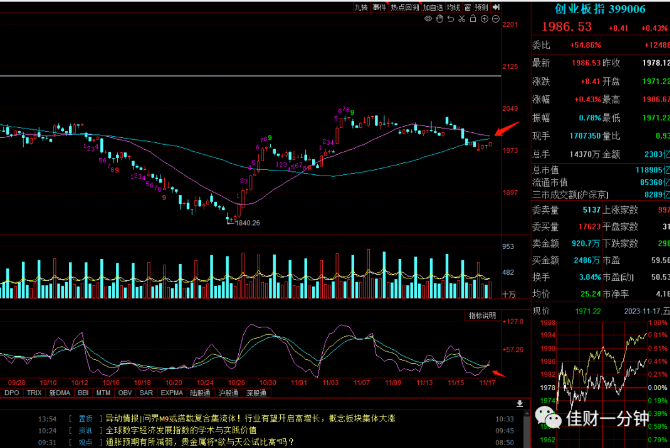
Task: Click the 1840.26 low price label
Action: (x=247, y=223)
